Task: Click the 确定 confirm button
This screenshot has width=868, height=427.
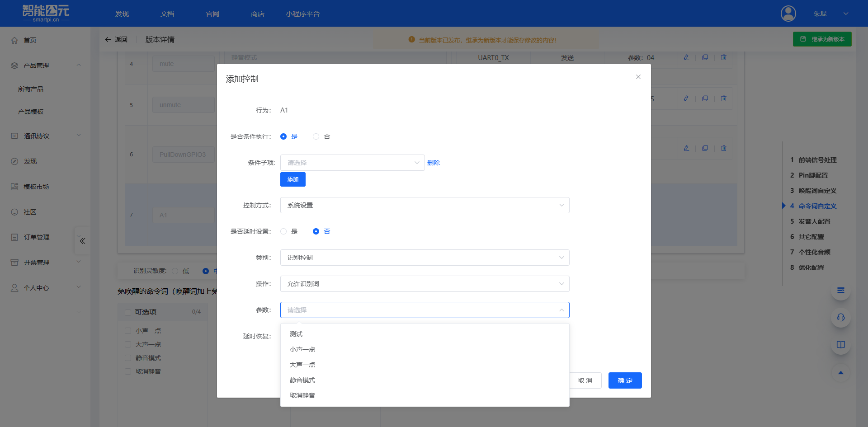Action: pos(625,380)
